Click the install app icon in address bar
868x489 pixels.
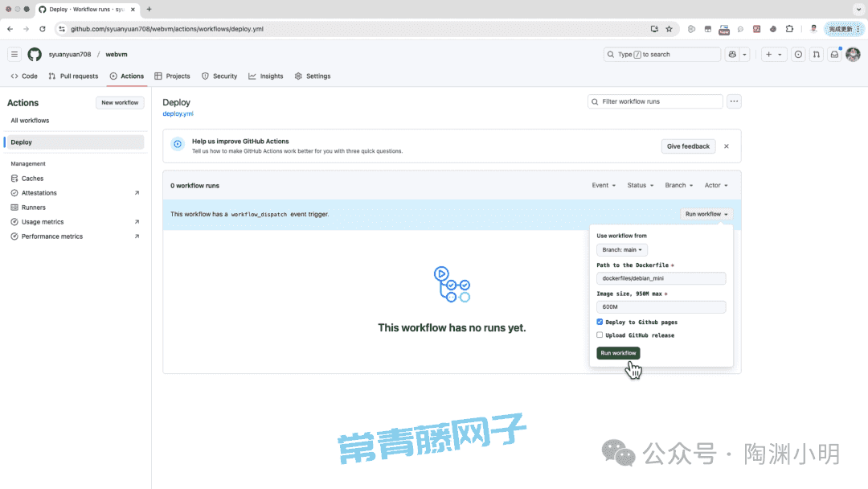(654, 29)
